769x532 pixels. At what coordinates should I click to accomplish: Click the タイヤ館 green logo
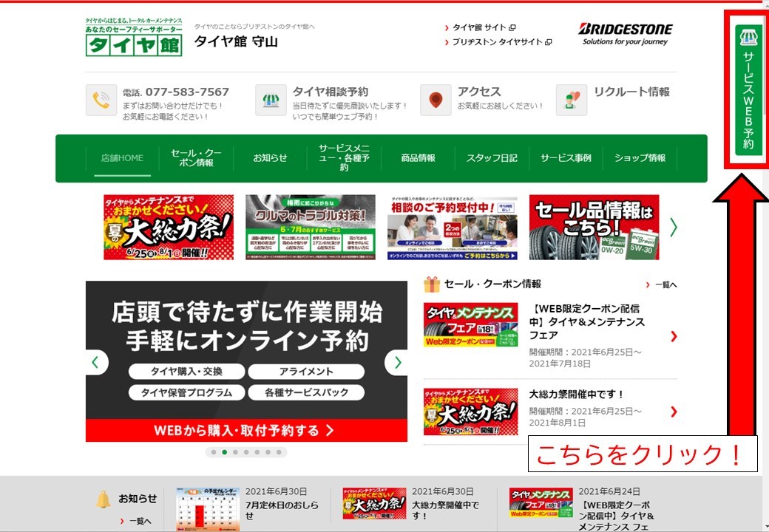point(134,37)
